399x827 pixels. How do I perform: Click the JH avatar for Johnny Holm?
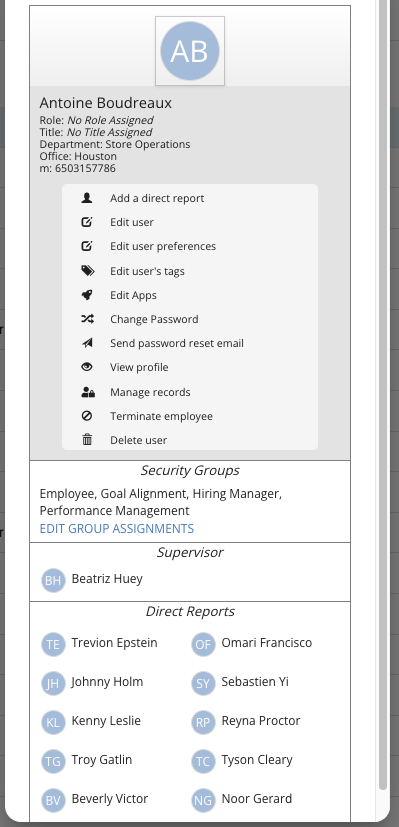coord(53,683)
